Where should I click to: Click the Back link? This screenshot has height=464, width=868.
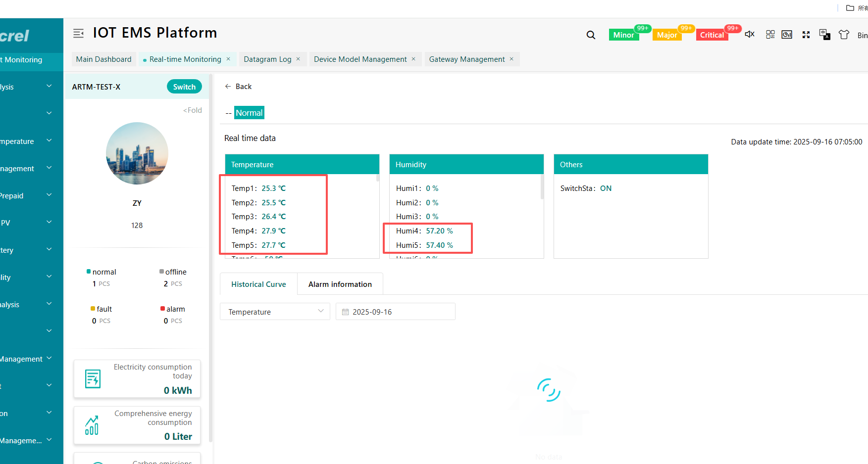(x=238, y=87)
